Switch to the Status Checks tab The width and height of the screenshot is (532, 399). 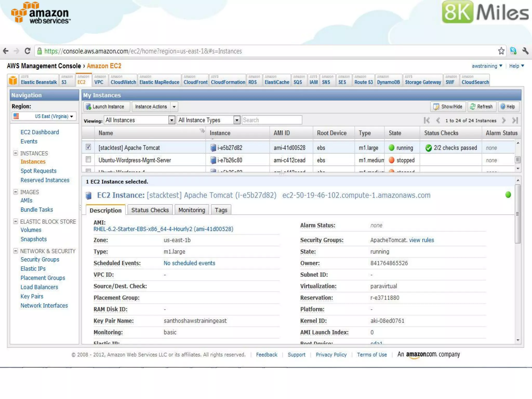click(150, 210)
